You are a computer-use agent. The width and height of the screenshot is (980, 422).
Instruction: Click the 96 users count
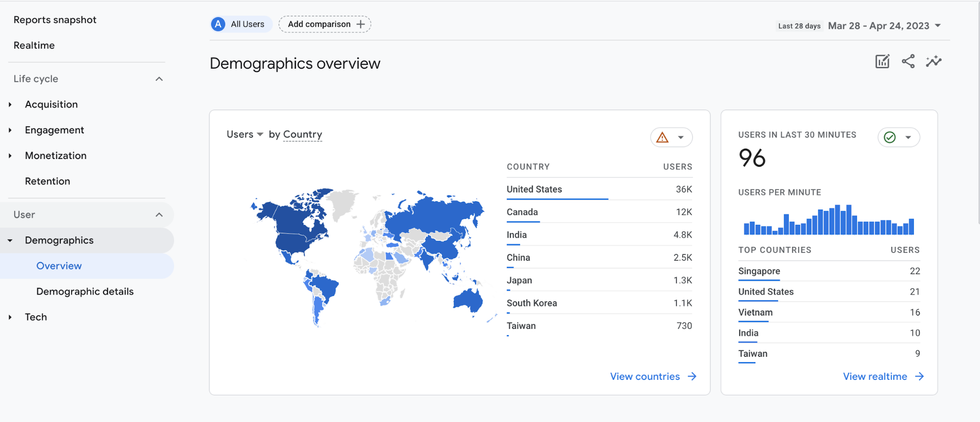tap(752, 158)
